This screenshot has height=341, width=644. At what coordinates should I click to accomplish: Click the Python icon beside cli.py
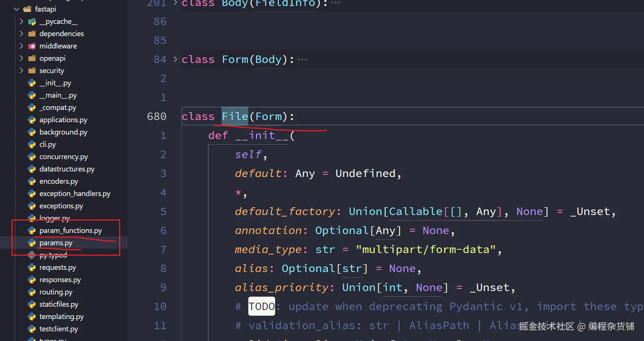pyautogui.click(x=32, y=144)
